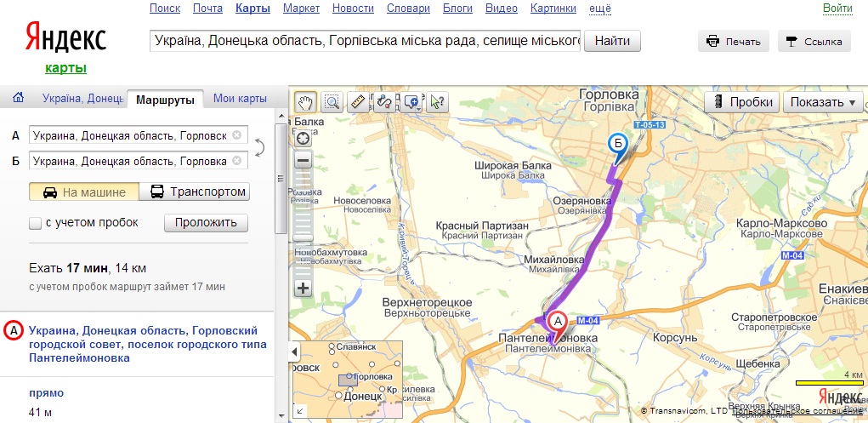Expand the 'ещё' services menu
The width and height of the screenshot is (868, 423).
(x=600, y=9)
